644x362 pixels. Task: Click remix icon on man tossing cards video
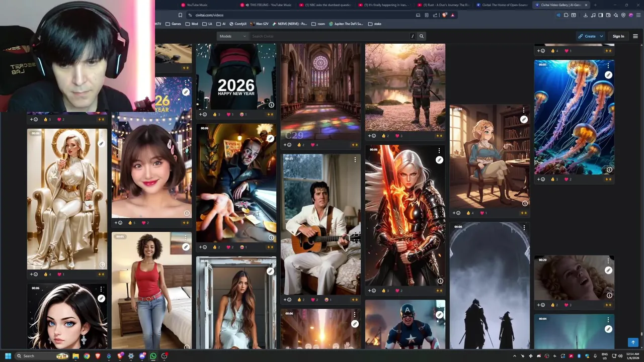pyautogui.click(x=270, y=138)
